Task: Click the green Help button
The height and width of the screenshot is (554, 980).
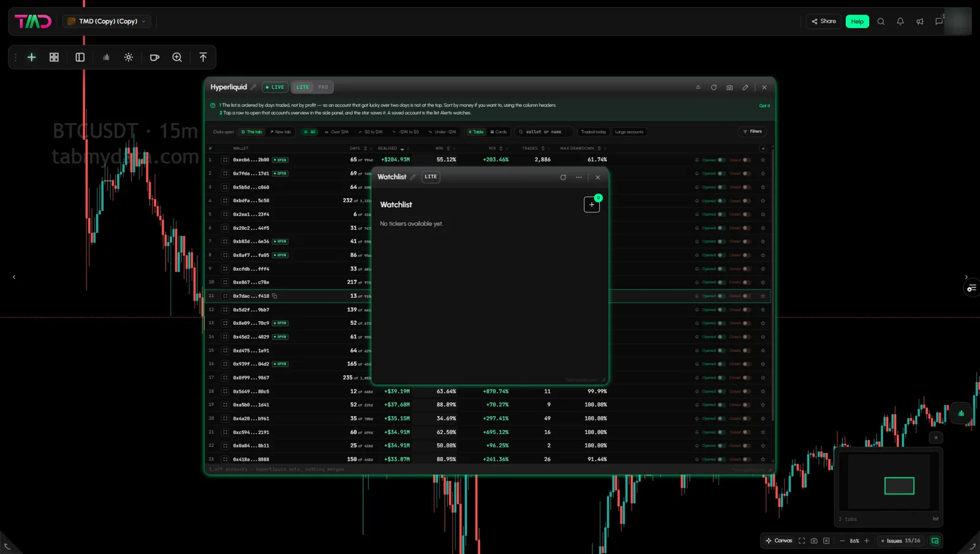Action: (858, 21)
